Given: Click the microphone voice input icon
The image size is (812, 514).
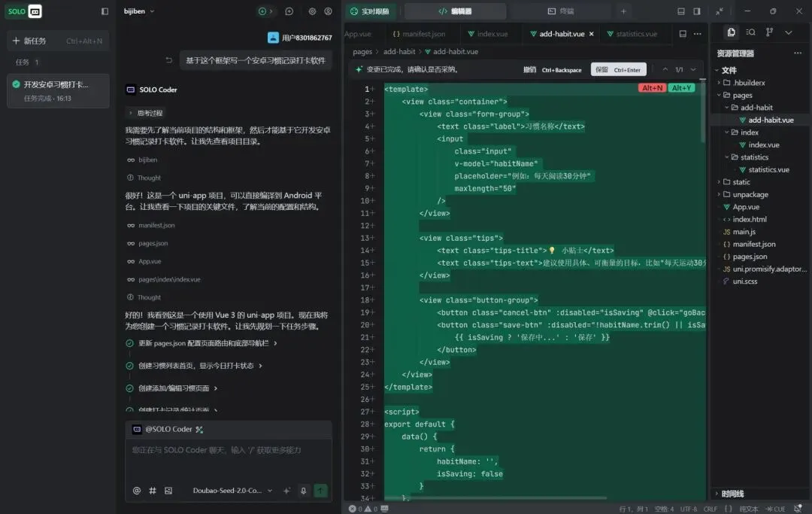Looking at the screenshot, I should click(x=304, y=491).
